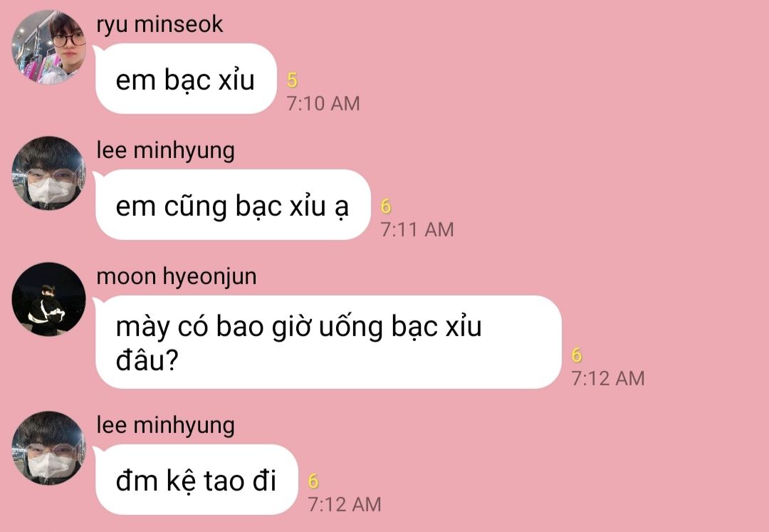
Task: Click the 7:10 AM timestamp
Action: [323, 103]
